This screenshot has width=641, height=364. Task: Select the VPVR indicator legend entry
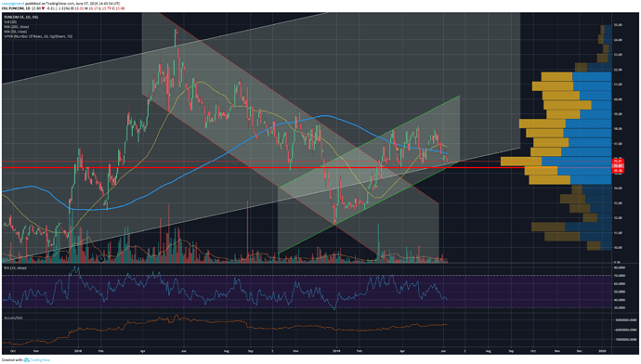[38, 36]
